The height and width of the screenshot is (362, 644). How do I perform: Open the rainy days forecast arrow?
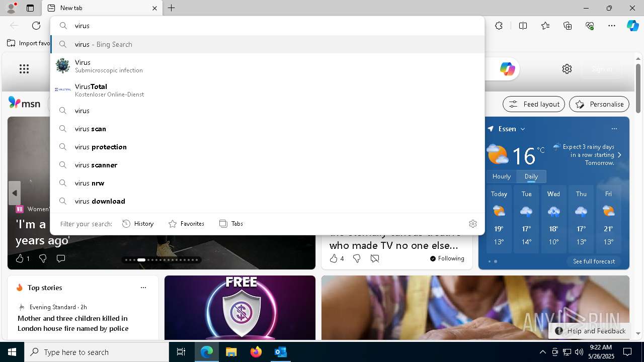coord(619,155)
